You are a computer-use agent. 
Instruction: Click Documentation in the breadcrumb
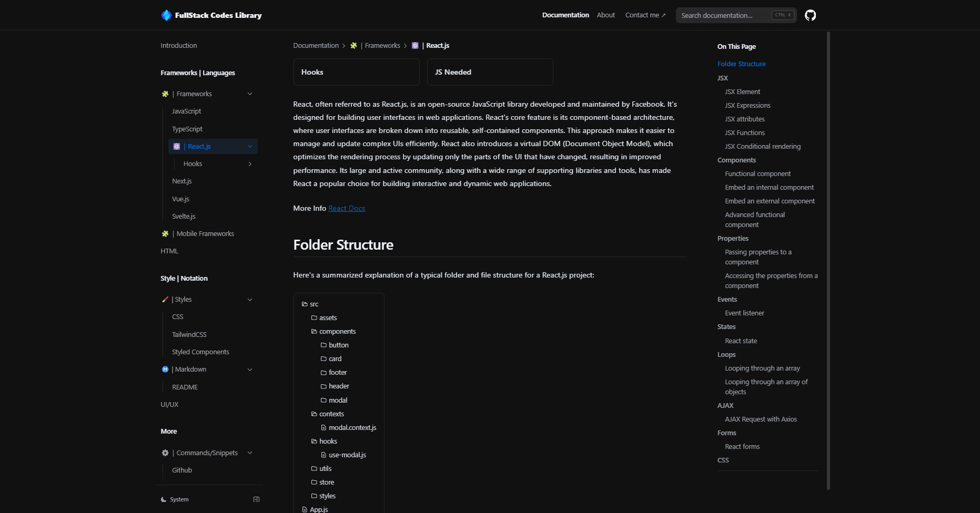[316, 46]
